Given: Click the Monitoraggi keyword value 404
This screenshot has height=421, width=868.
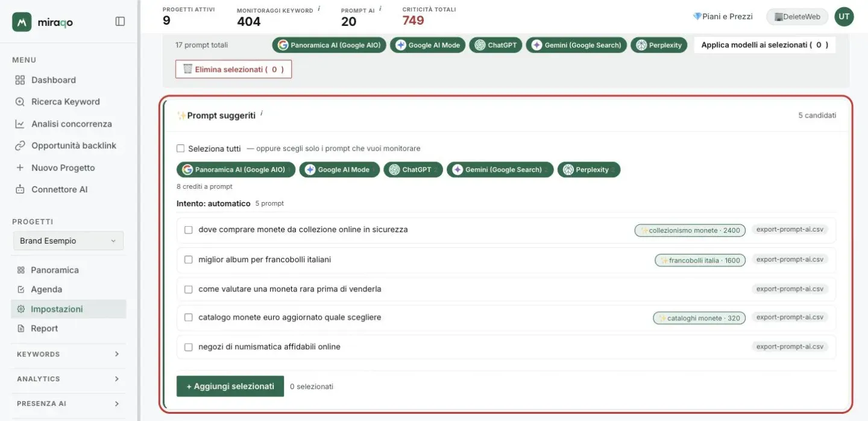Looking at the screenshot, I should (x=249, y=22).
